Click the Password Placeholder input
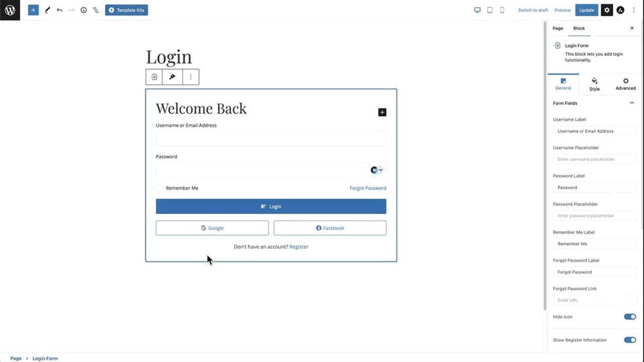Screen dimensions: 644x362 595,216
